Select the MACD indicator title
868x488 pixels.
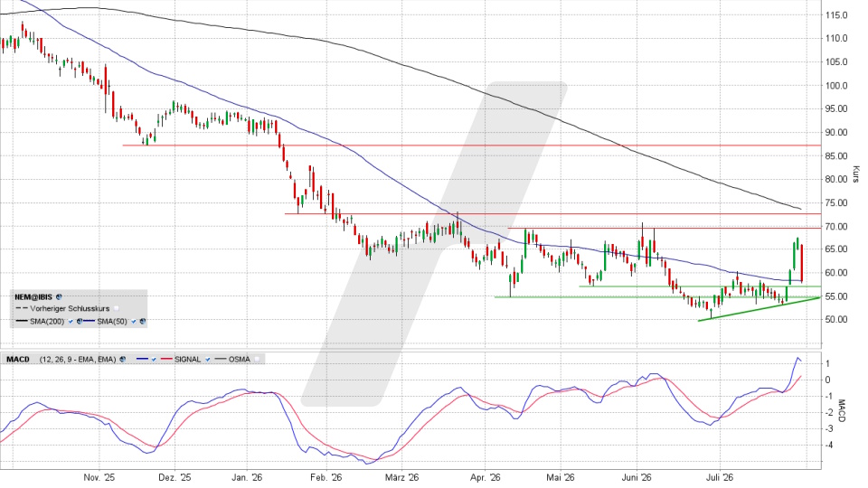coord(18,359)
